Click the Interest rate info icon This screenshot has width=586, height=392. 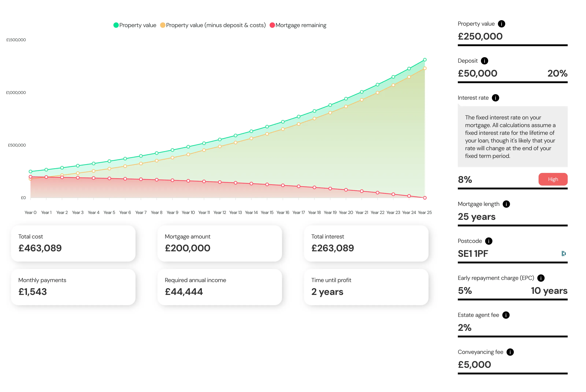[x=495, y=98]
